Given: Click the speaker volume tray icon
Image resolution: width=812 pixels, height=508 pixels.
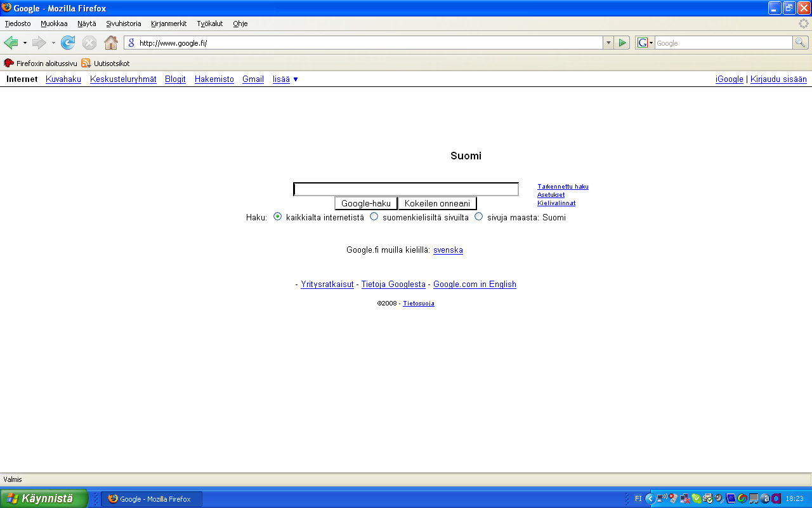Looking at the screenshot, I should pos(719,498).
